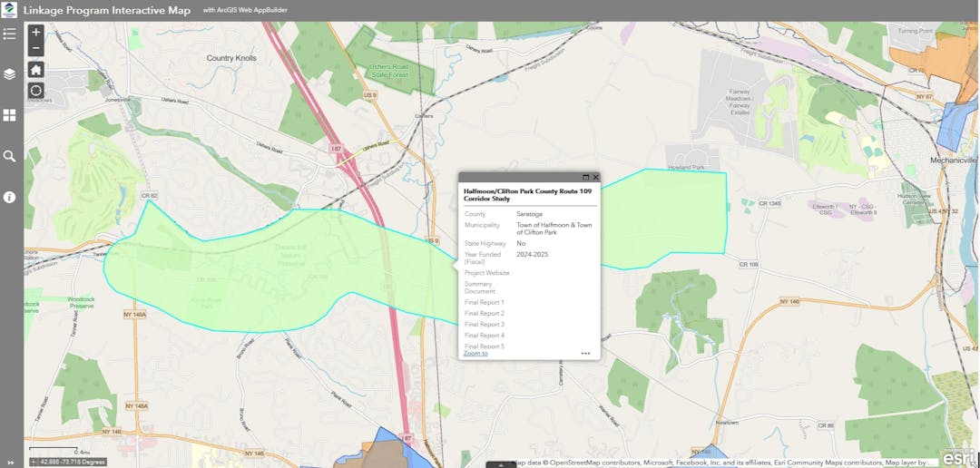Viewport: 980px width, 468px height.
Task: Zoom in with the plus button
Action: point(35,32)
